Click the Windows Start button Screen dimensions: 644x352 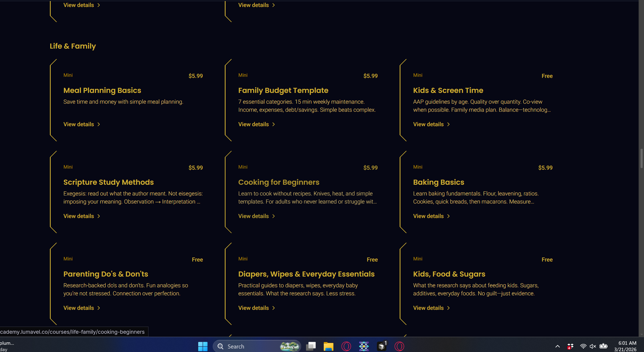pyautogui.click(x=203, y=346)
